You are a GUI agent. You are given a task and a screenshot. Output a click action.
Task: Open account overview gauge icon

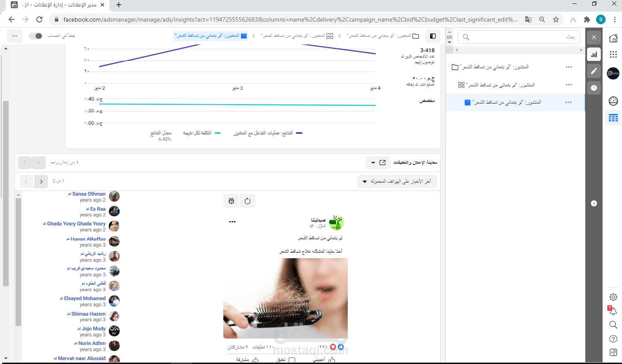tap(613, 101)
